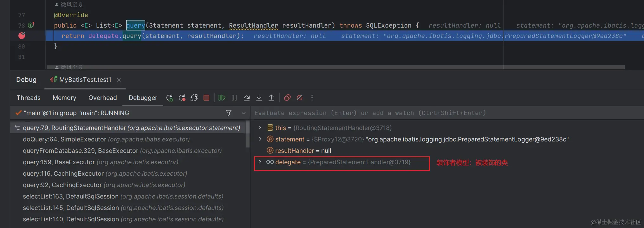Select frame selectList:140, DefaultSqlSession

pyautogui.click(x=129, y=219)
